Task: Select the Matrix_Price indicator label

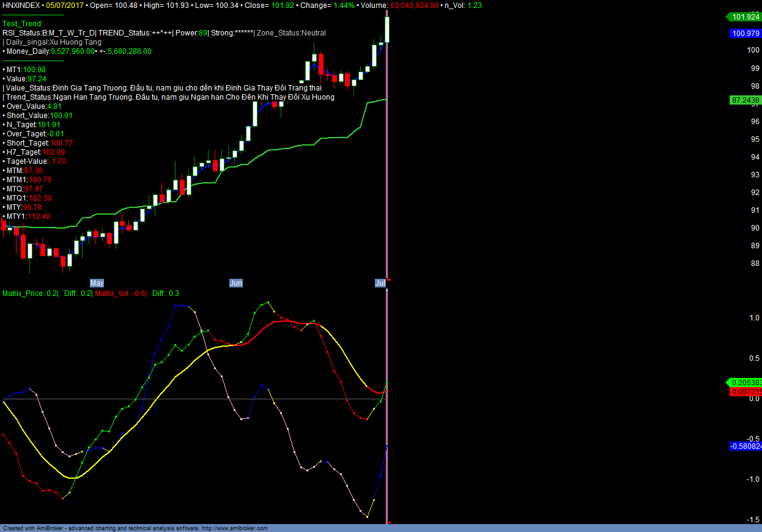Action: pyautogui.click(x=30, y=294)
